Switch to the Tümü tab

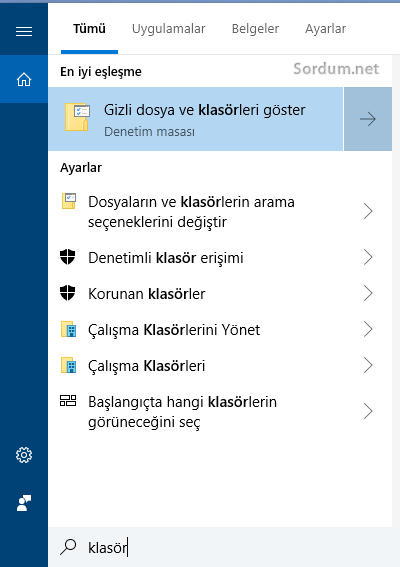point(89,29)
